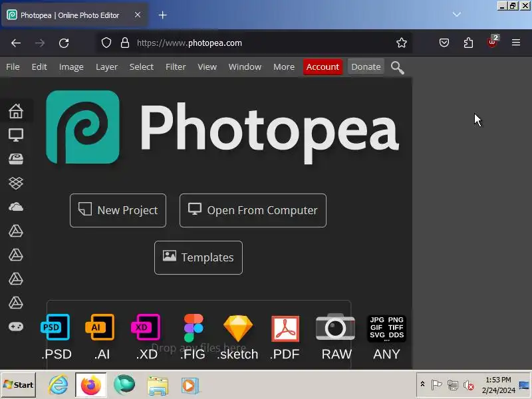Click the red Account button
The image size is (532, 399).
coord(323,67)
